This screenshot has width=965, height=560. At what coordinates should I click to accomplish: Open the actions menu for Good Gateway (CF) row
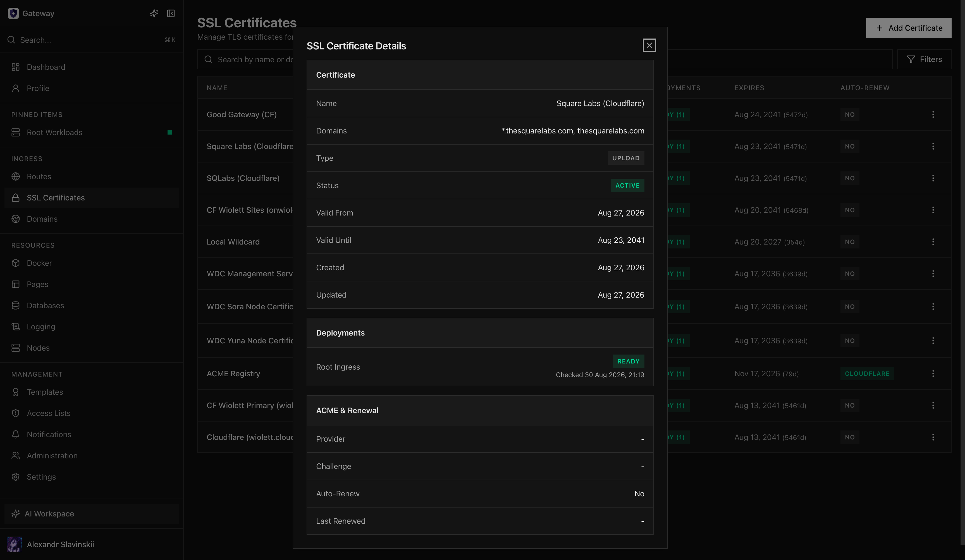tap(933, 114)
